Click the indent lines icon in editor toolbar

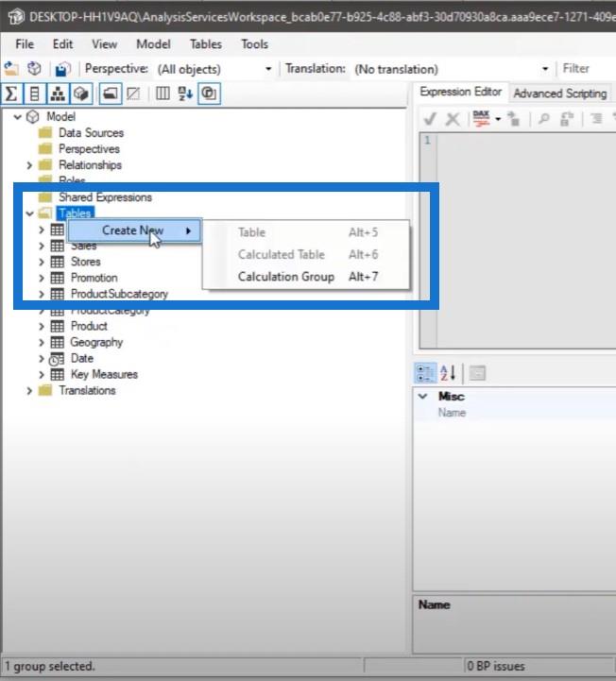(x=596, y=118)
